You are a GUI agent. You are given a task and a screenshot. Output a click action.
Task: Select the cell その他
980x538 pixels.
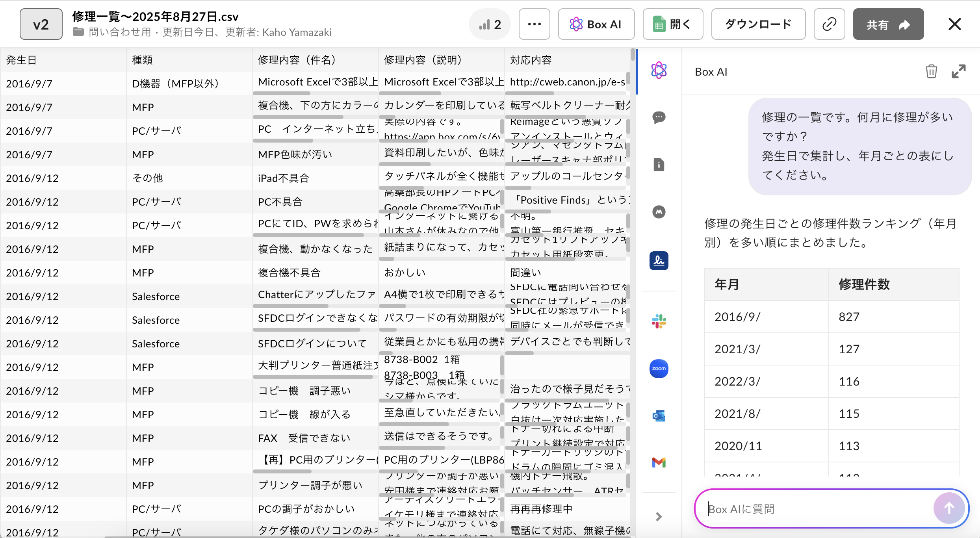(x=189, y=178)
